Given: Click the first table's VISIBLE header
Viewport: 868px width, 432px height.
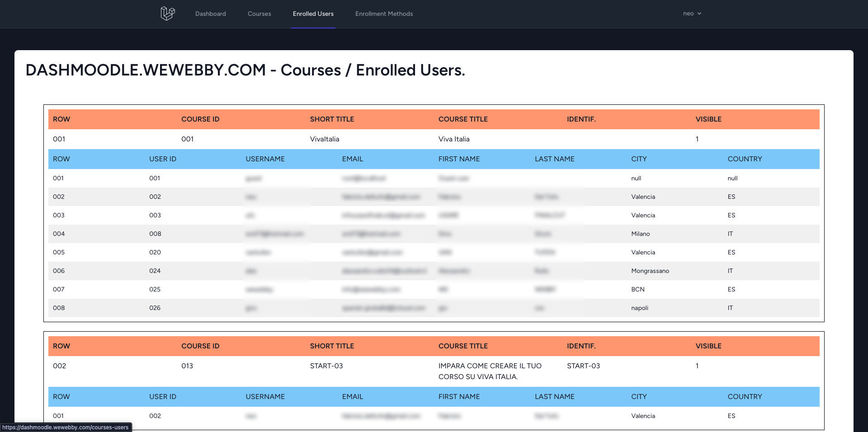Looking at the screenshot, I should click(708, 119).
